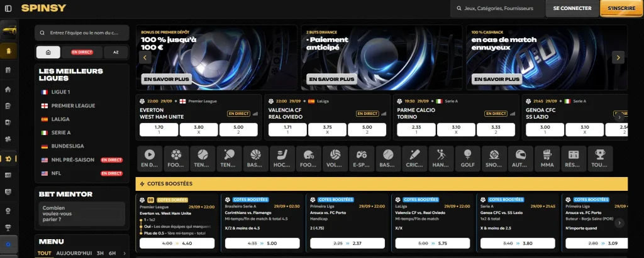Click En Savoir Plus on Paiement anticipé banner
This screenshot has height=258, width=644.
coord(331,79)
